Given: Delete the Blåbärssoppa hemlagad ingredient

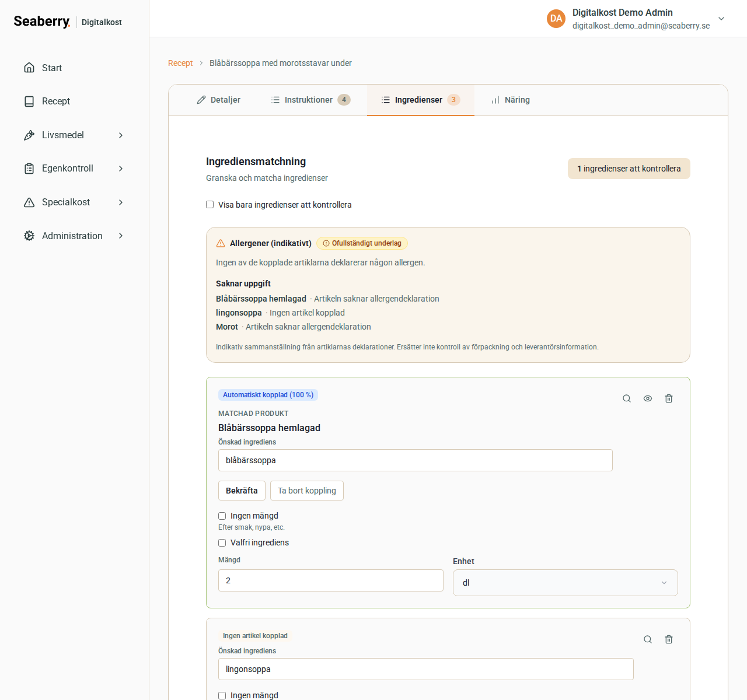Looking at the screenshot, I should point(669,398).
